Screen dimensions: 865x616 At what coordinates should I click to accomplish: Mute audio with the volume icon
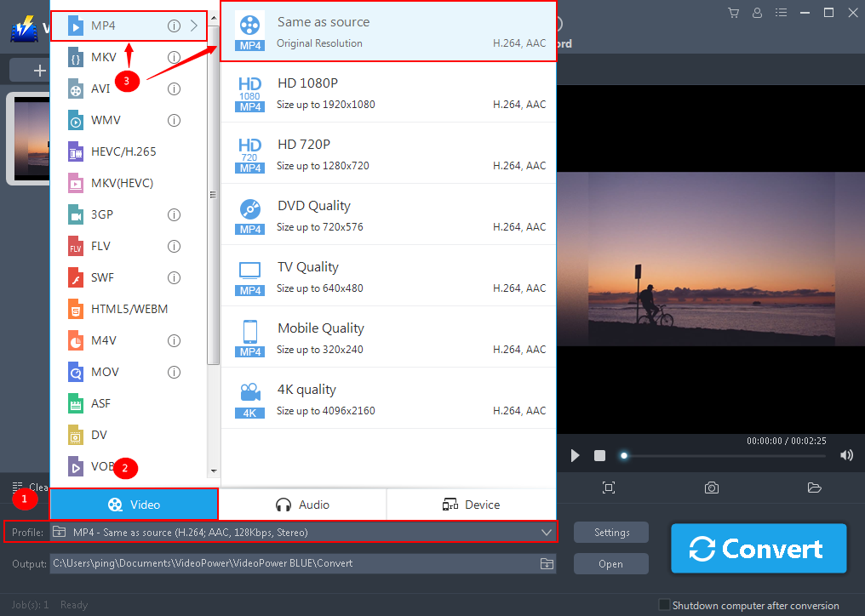846,455
